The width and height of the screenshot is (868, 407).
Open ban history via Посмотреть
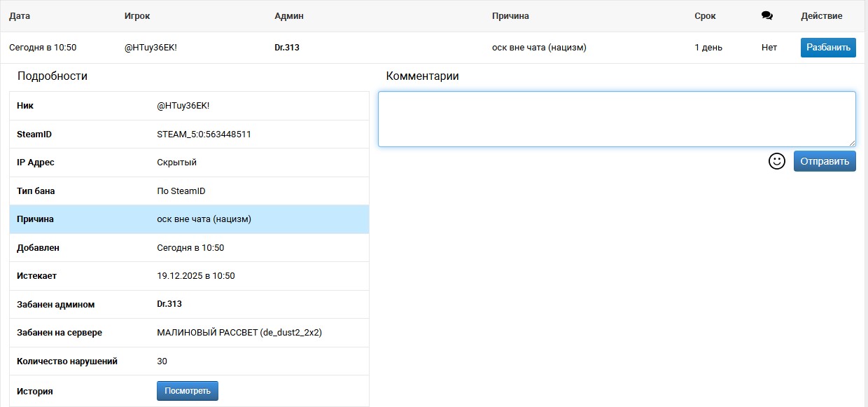point(187,391)
